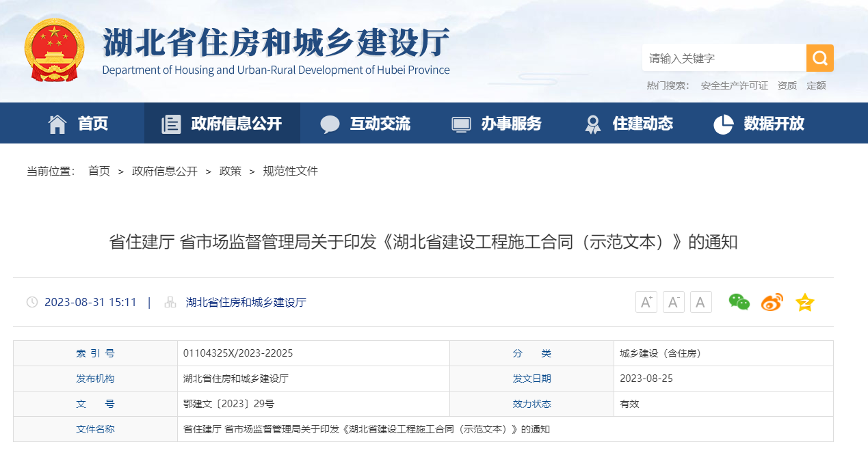The height and width of the screenshot is (453, 868).
Task: Reset font size with plain A button
Action: (701, 302)
